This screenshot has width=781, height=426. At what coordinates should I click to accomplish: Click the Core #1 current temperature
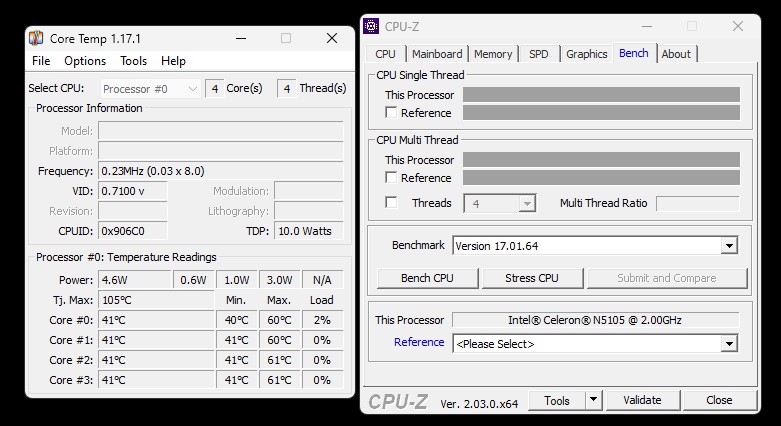click(156, 340)
